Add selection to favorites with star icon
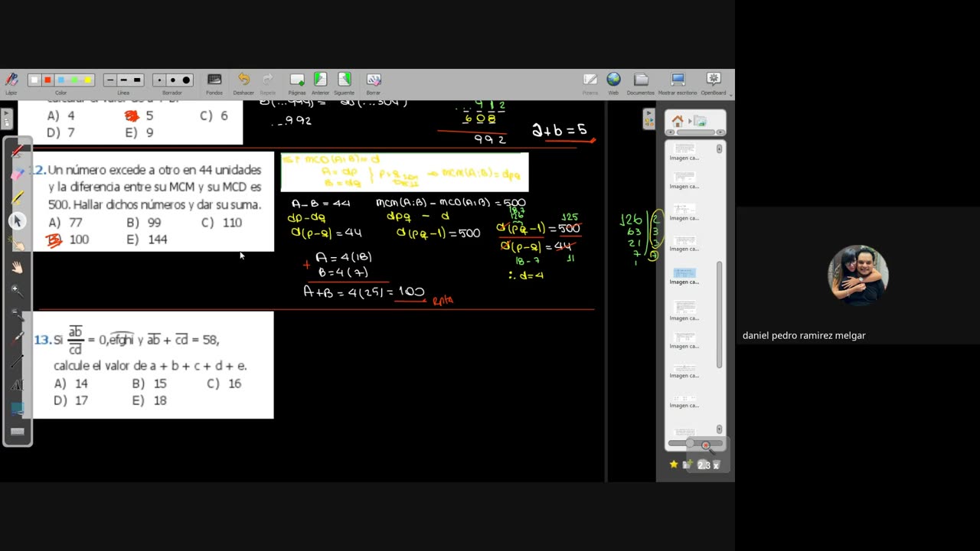The image size is (980, 551). [674, 465]
